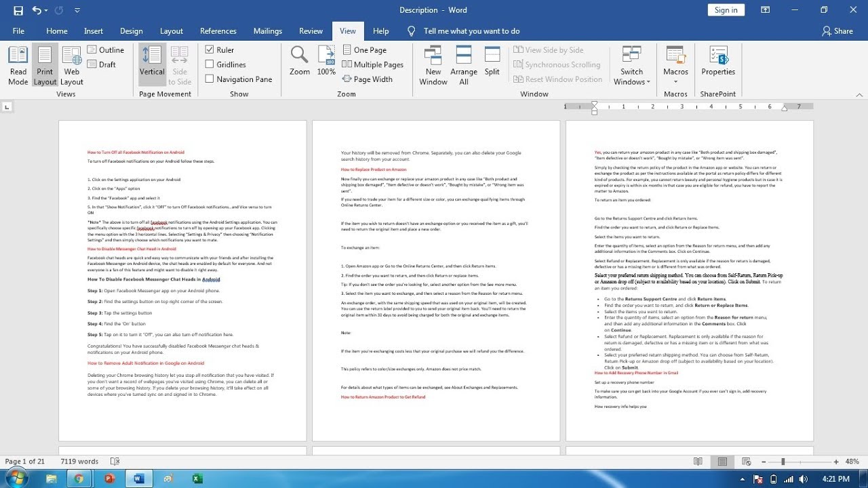Viewport: 868px width, 488px height.
Task: Switch to Web Layout view
Action: (x=72, y=66)
